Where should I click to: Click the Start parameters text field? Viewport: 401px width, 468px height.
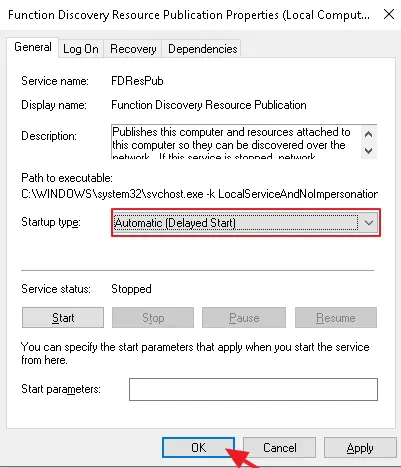pos(253,389)
